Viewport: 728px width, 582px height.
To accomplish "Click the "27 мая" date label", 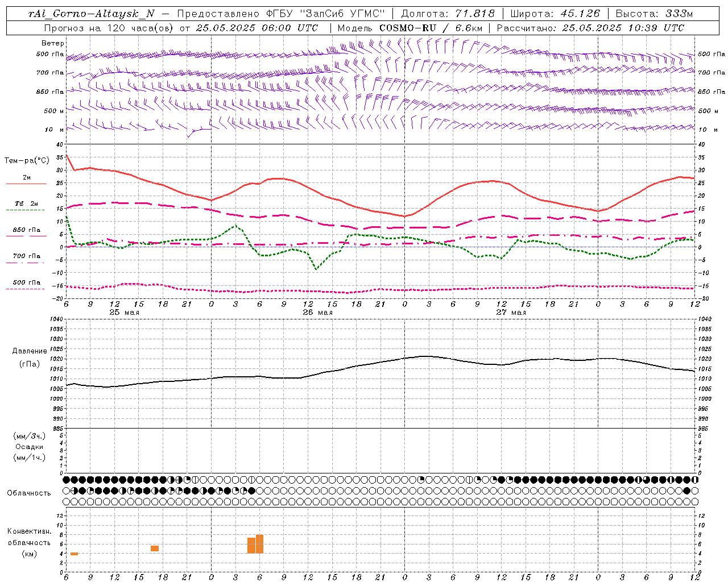I will click(511, 313).
